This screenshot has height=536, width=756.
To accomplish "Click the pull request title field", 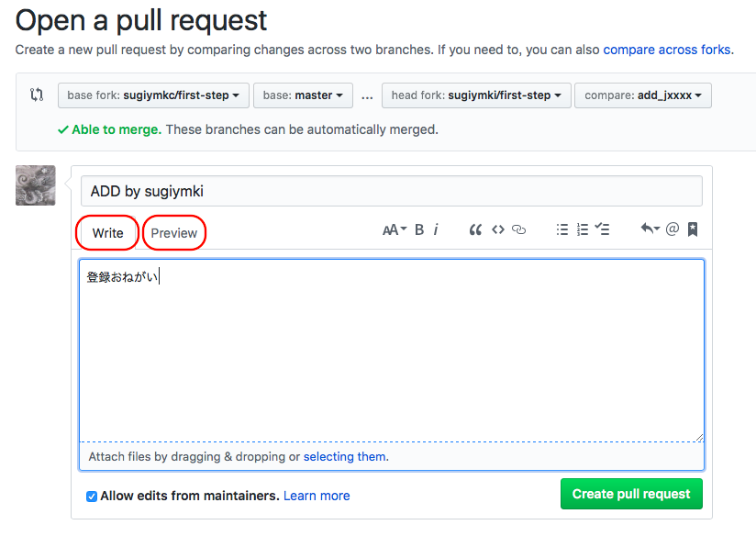I will click(392, 191).
